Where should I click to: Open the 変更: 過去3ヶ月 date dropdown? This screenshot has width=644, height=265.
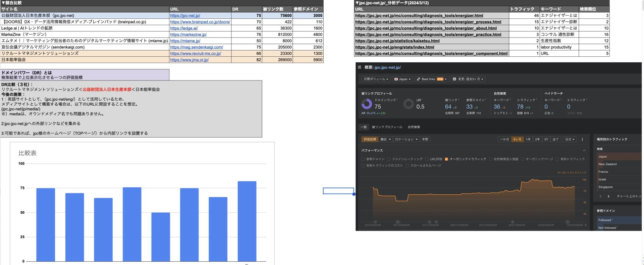click(x=468, y=79)
